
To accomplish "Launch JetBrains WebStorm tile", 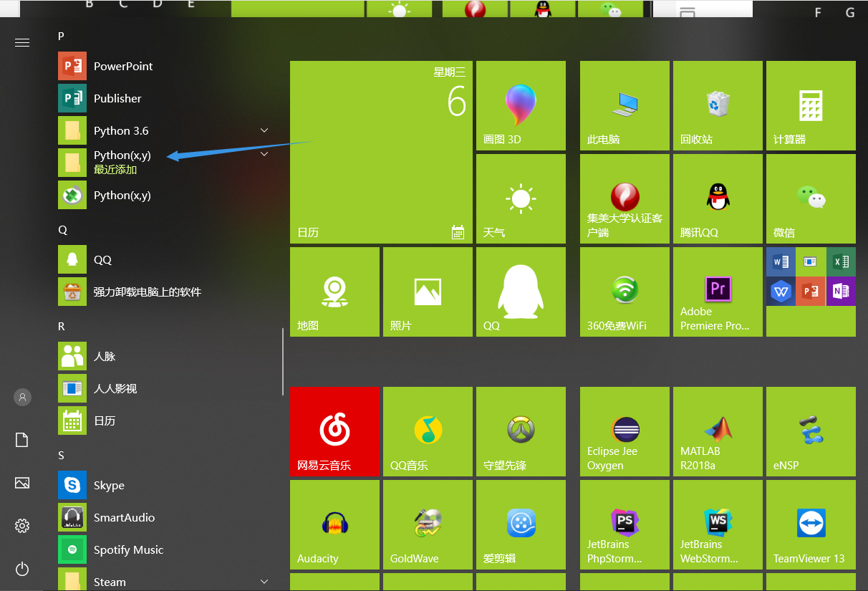I will pyautogui.click(x=718, y=524).
